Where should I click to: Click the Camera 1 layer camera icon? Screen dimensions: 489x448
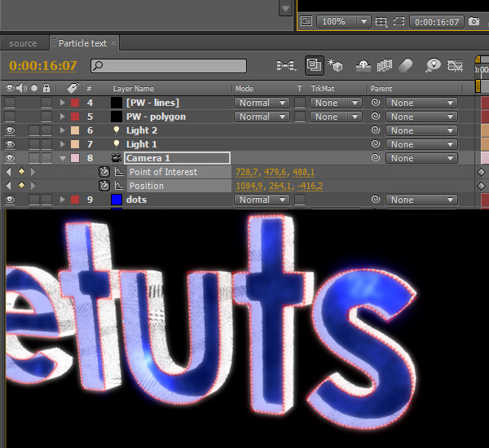117,158
